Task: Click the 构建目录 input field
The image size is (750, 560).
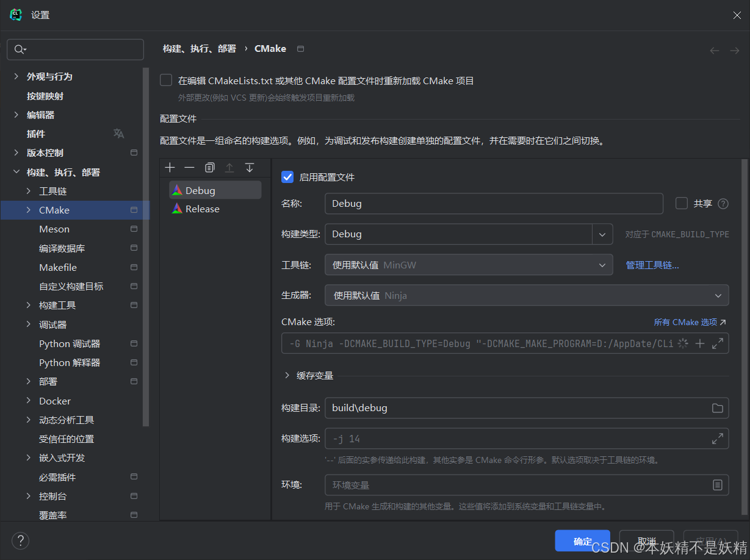Action: pos(527,408)
